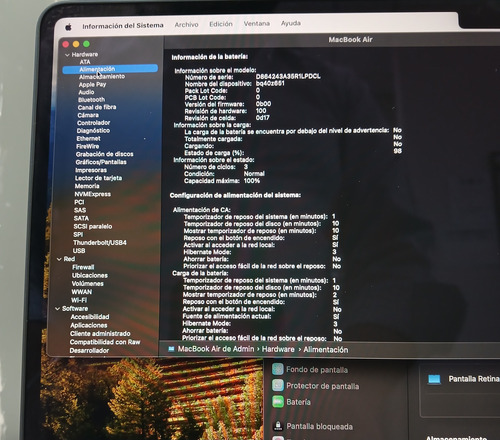Open the Apple menu
The width and height of the screenshot is (500, 440).
pyautogui.click(x=68, y=27)
